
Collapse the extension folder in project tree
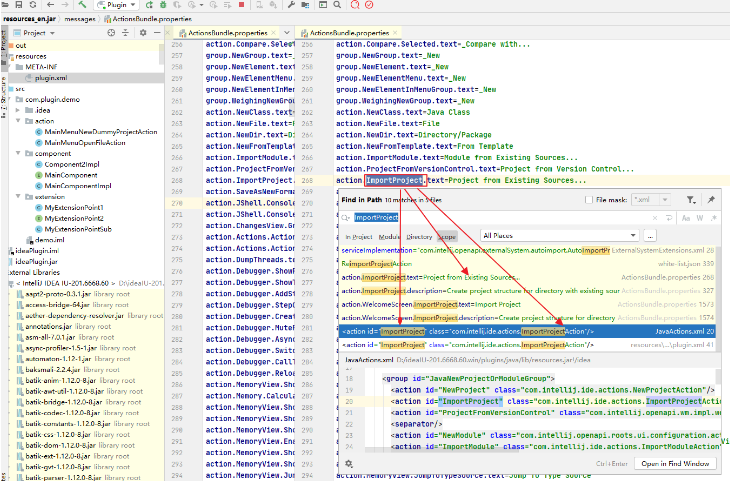click(x=18, y=196)
